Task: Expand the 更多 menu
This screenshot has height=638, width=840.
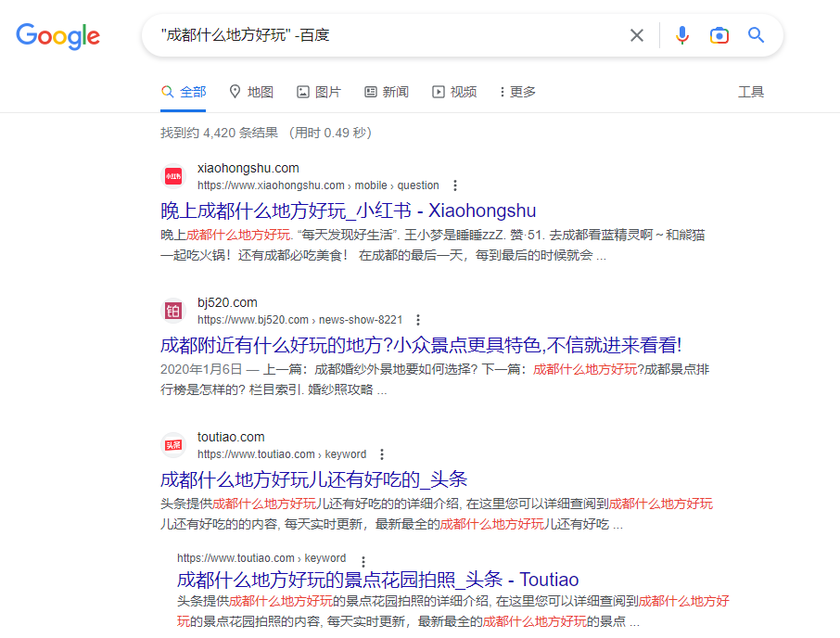Action: click(x=517, y=92)
